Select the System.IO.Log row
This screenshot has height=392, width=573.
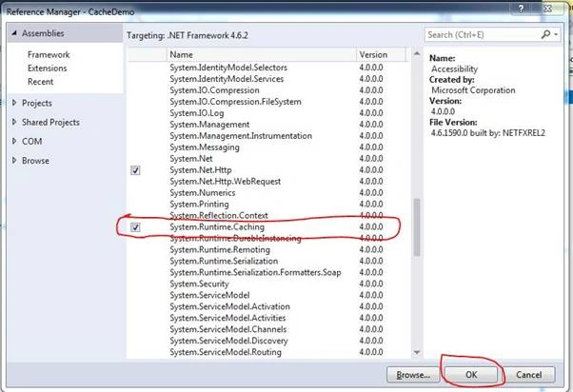point(267,113)
